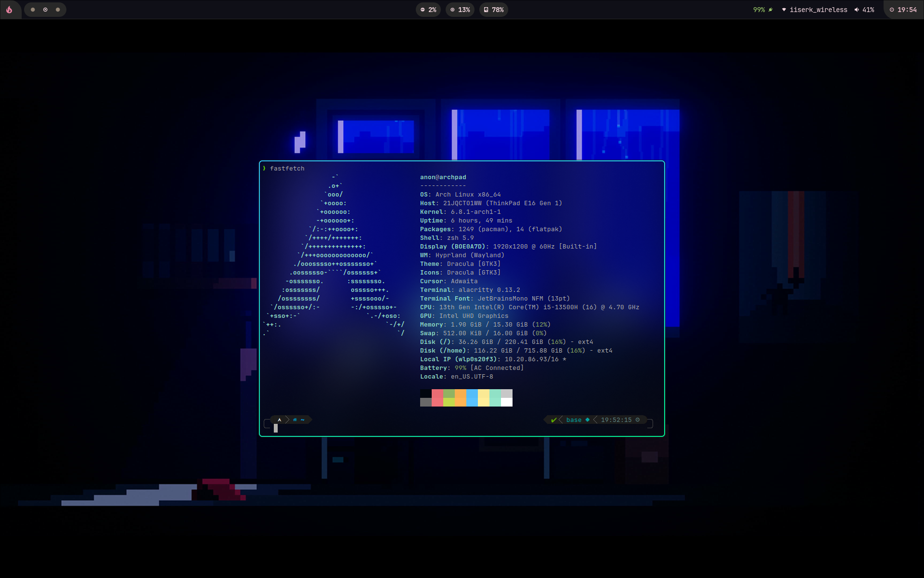Click the battery indicator showing 99%
Image resolution: width=924 pixels, height=578 pixels.
click(759, 9)
